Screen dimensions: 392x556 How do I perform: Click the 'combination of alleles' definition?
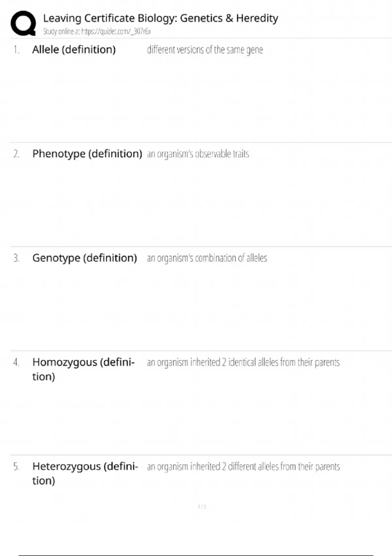click(x=207, y=258)
